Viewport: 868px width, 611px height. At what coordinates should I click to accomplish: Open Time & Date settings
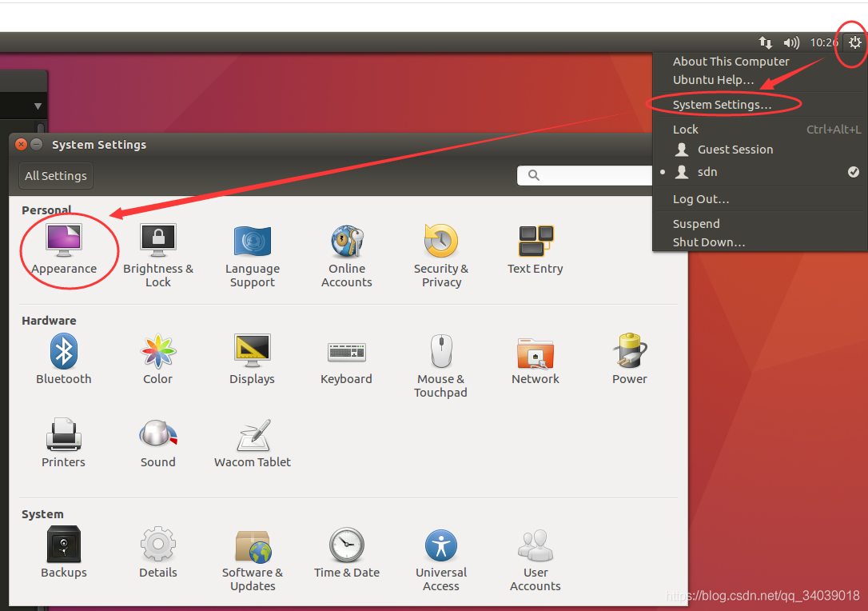pyautogui.click(x=347, y=553)
